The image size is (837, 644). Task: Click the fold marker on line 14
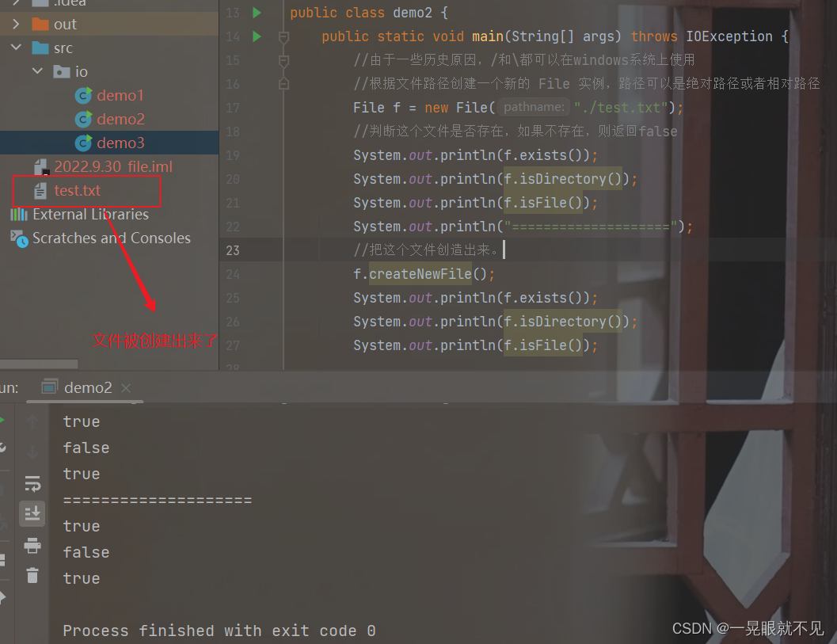click(x=284, y=37)
